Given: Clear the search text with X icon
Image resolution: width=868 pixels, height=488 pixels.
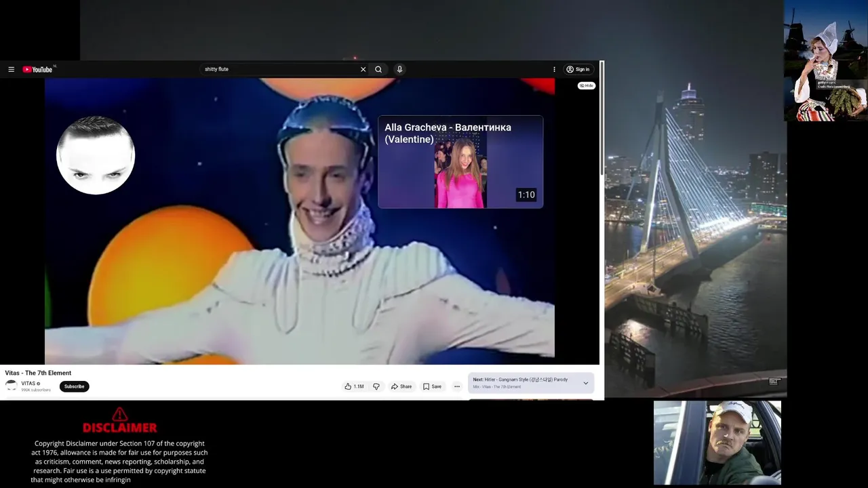Looking at the screenshot, I should (x=363, y=69).
